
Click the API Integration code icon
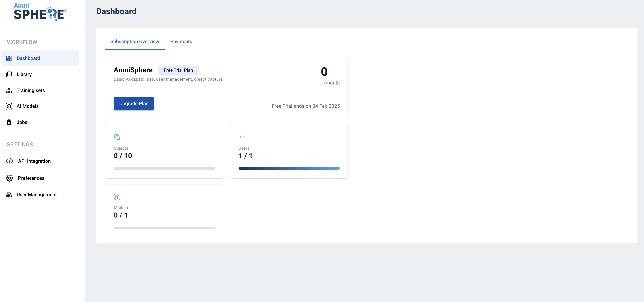click(9, 161)
